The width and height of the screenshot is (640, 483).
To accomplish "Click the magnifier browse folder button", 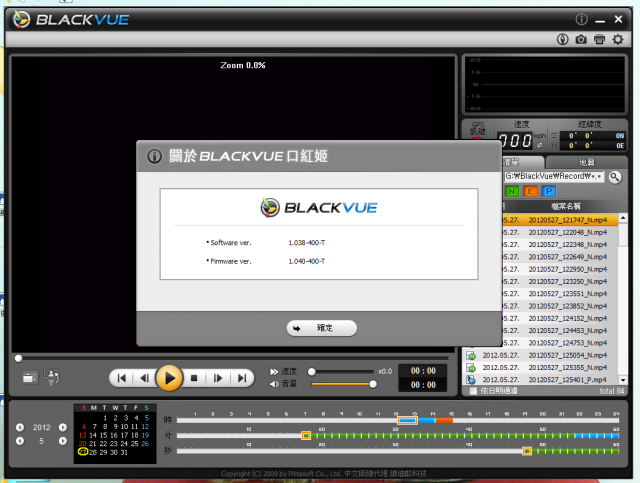I will tap(615, 177).
